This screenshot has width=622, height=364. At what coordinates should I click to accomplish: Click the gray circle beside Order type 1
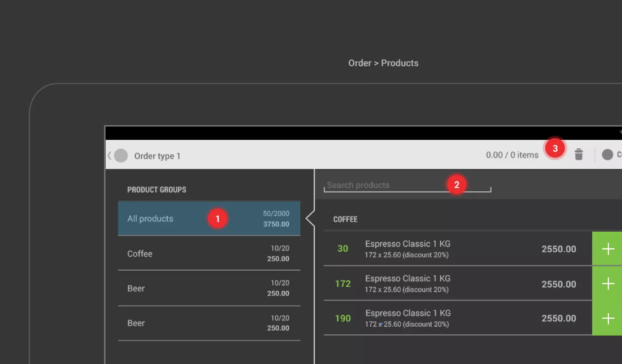tap(121, 156)
